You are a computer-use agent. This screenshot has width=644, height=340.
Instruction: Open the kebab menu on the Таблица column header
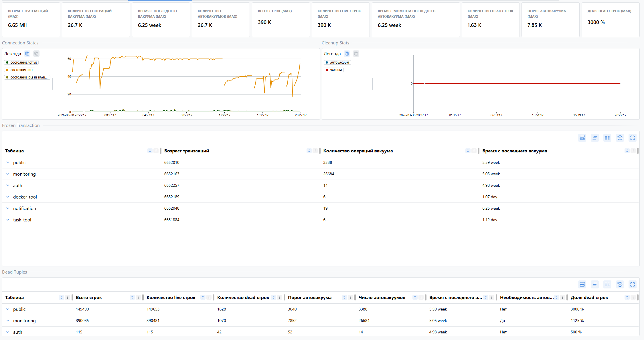click(156, 151)
